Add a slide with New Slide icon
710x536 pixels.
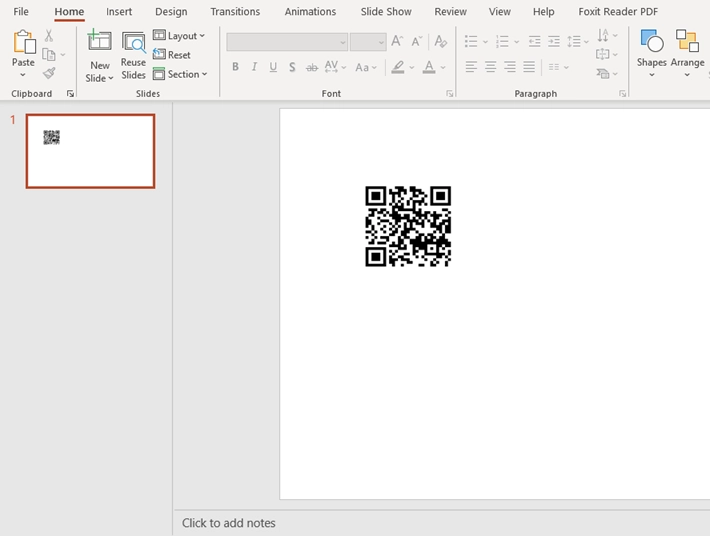pyautogui.click(x=100, y=42)
